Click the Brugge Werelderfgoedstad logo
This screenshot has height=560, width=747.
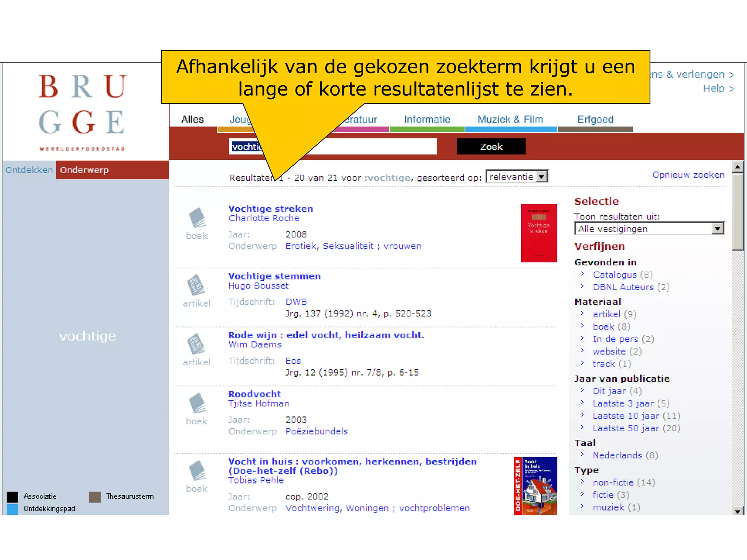click(x=82, y=112)
